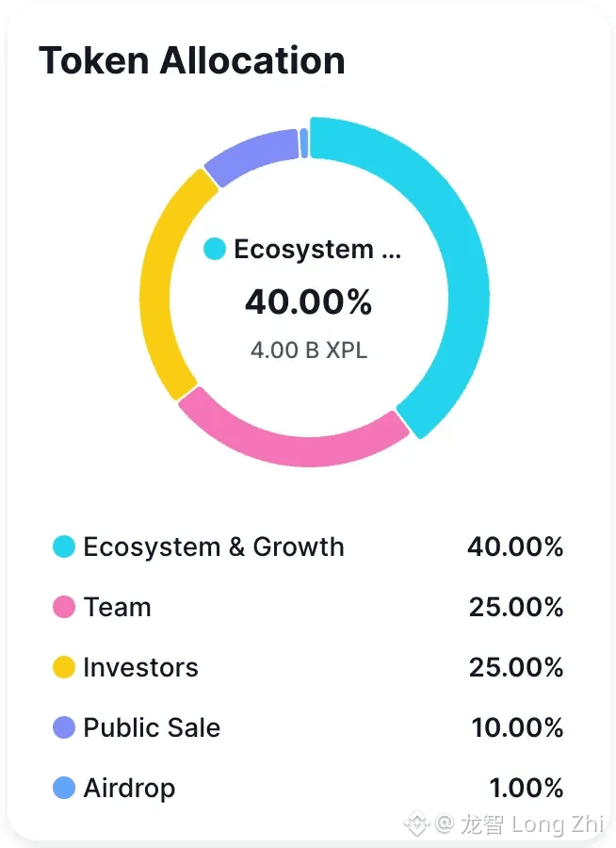Click the pink legend dot for Team
This screenshot has width=616, height=848.
tap(64, 607)
